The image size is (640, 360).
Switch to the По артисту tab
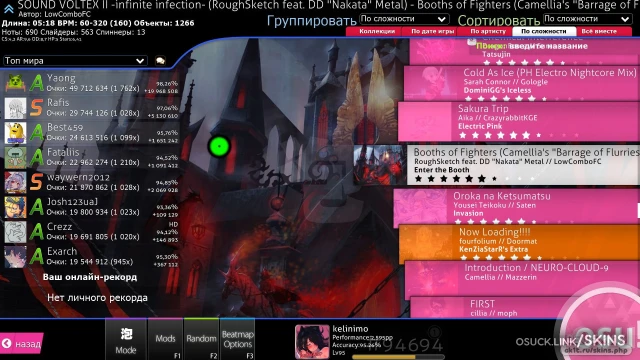coord(488,31)
